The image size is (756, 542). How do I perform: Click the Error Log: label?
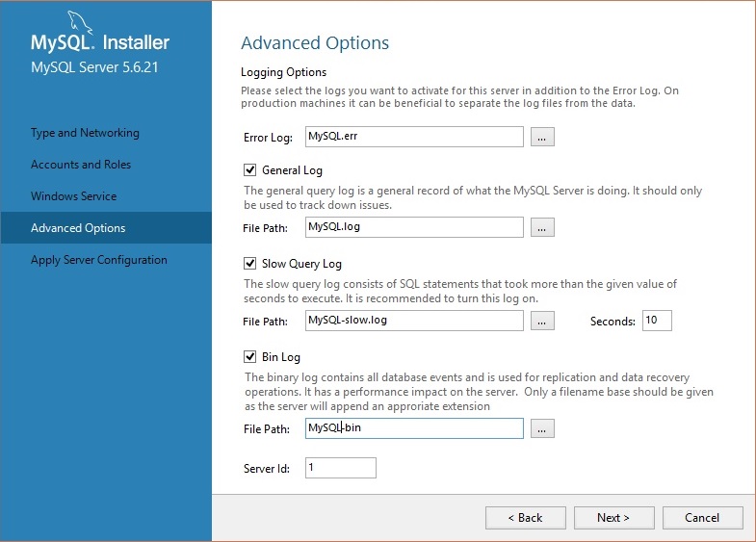coord(268,138)
